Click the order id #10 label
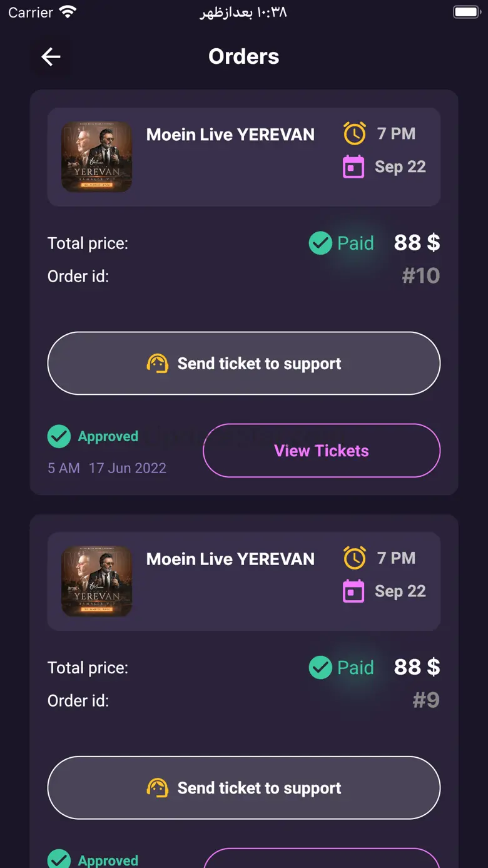Image resolution: width=488 pixels, height=868 pixels. (421, 276)
